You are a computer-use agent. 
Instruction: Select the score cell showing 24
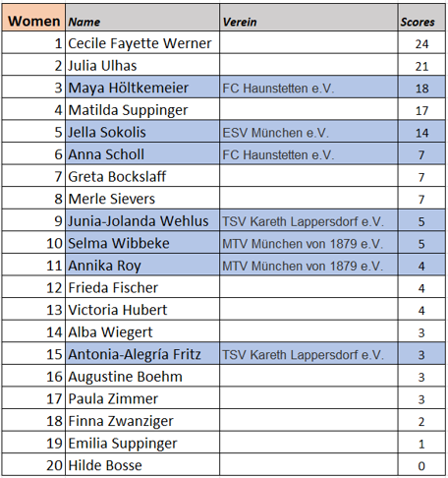click(x=421, y=42)
